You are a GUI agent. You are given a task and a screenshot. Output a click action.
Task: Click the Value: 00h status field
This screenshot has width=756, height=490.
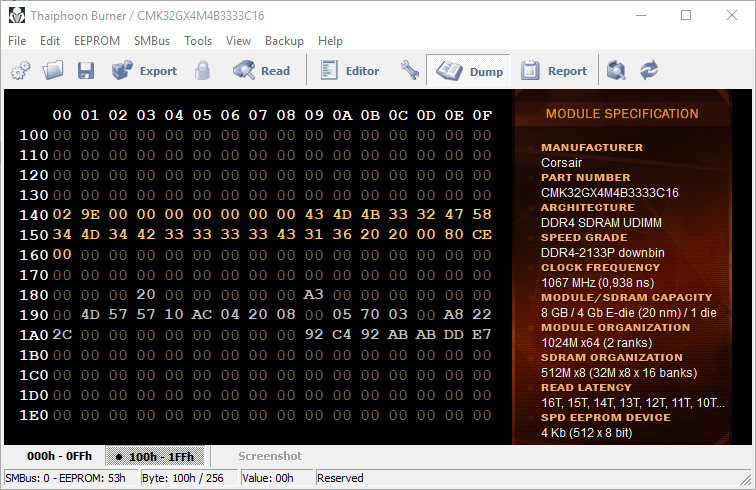tap(277, 478)
